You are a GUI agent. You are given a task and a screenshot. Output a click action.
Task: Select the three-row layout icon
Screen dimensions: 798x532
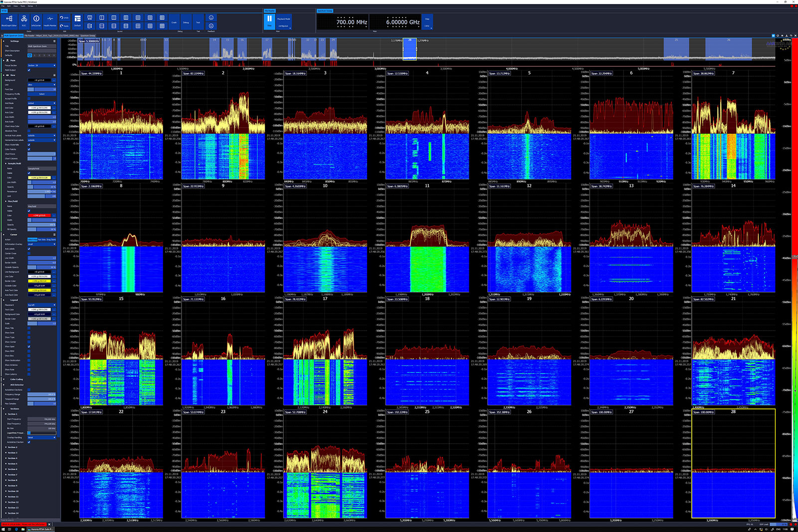click(x=114, y=26)
